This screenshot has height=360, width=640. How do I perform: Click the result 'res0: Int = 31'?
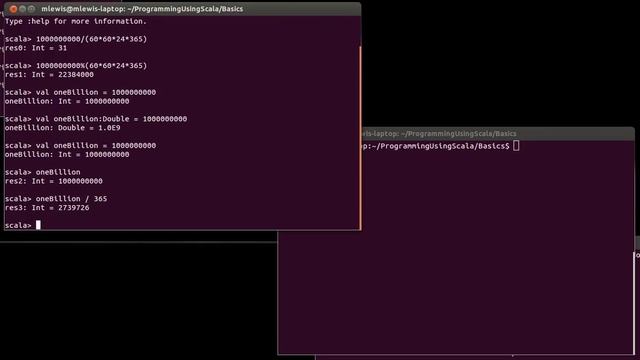pyautogui.click(x=36, y=48)
